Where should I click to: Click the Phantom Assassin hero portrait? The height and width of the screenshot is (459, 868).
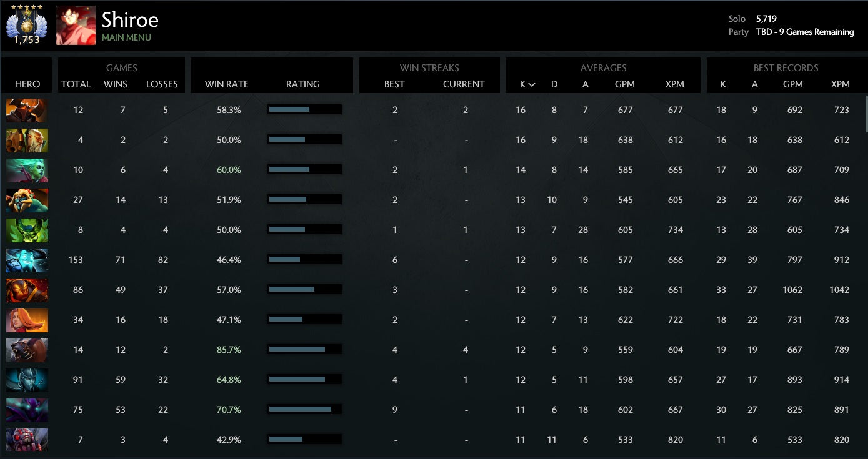[x=27, y=380]
